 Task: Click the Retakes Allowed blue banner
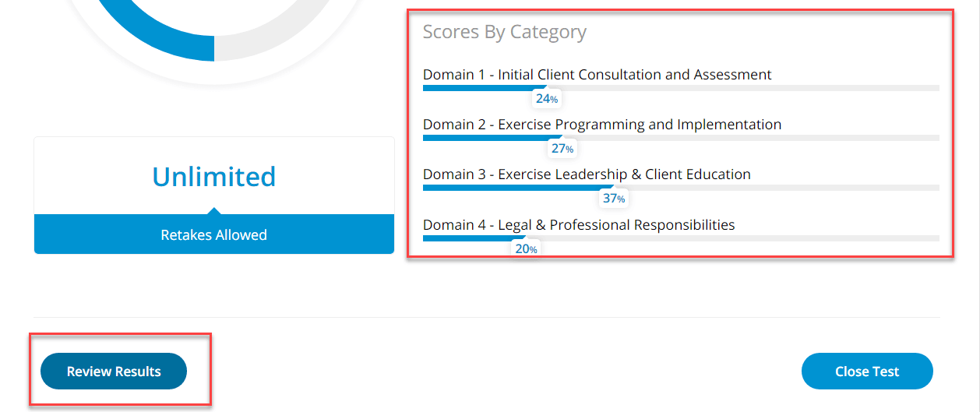pyautogui.click(x=213, y=235)
